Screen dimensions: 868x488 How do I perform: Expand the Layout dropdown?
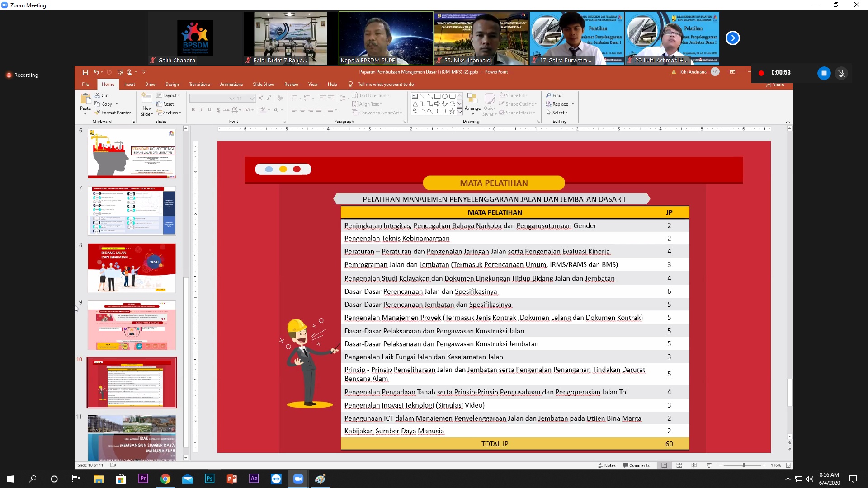pos(170,95)
